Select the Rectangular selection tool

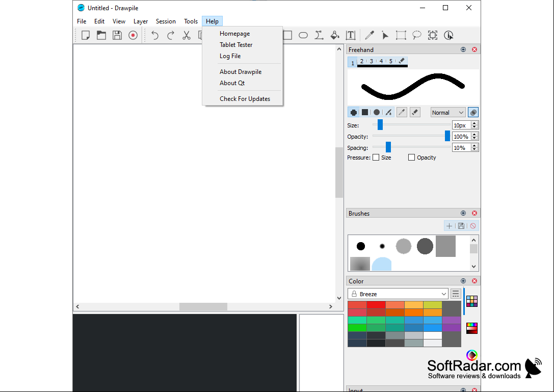point(401,35)
